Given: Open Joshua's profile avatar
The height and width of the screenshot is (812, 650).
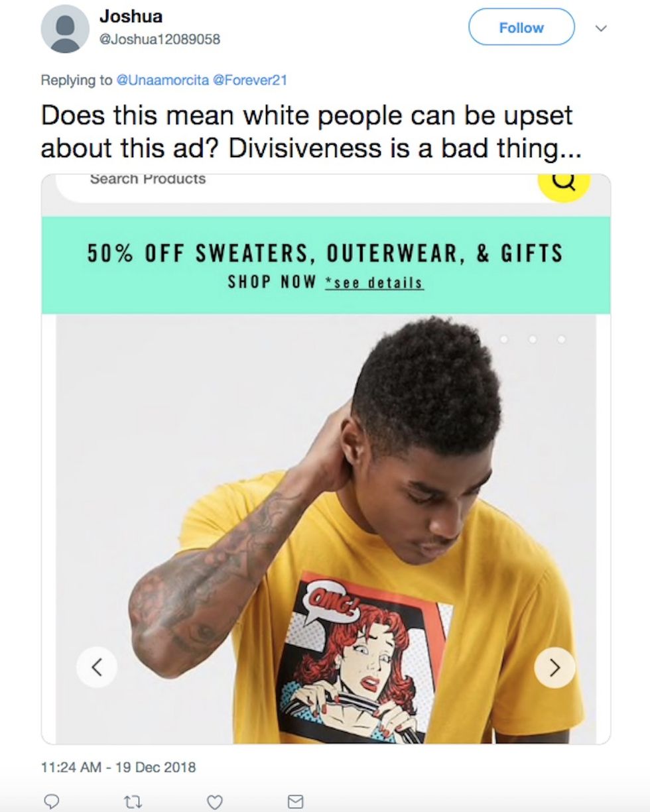Looking at the screenshot, I should pos(65,29).
